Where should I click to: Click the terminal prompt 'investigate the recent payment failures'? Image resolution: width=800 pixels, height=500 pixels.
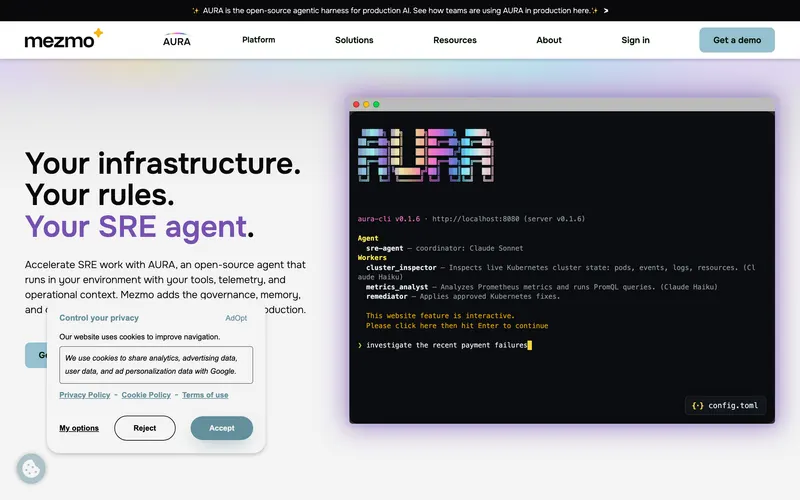(444, 345)
